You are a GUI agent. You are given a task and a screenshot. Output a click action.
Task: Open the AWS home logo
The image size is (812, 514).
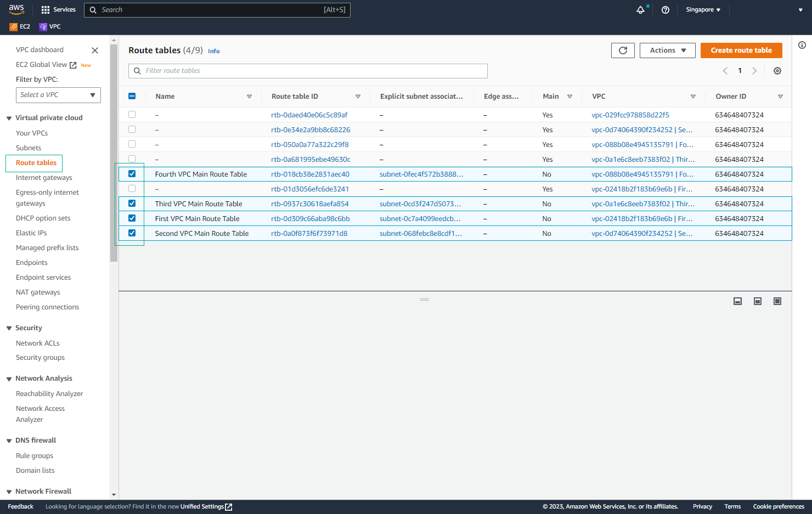[16, 9]
